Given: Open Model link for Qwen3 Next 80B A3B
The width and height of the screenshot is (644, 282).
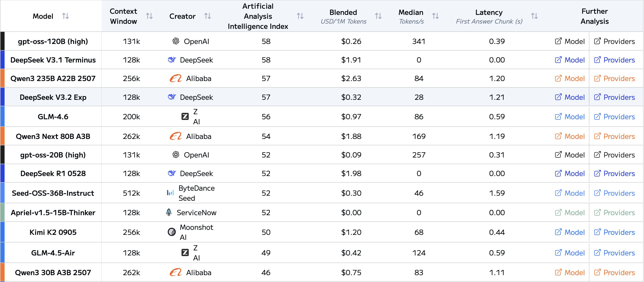Looking at the screenshot, I should [570, 136].
